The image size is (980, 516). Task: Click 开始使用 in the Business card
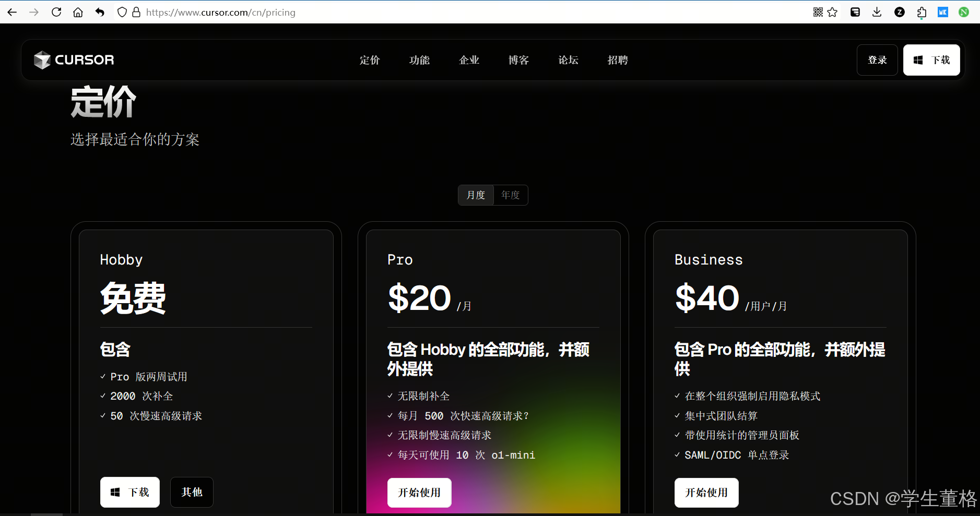click(x=706, y=493)
